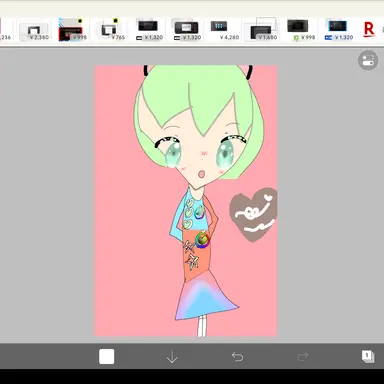This screenshot has height=384, width=384.
Task: Tap the drawing canvas with the green-haired girl
Action: tap(186, 201)
